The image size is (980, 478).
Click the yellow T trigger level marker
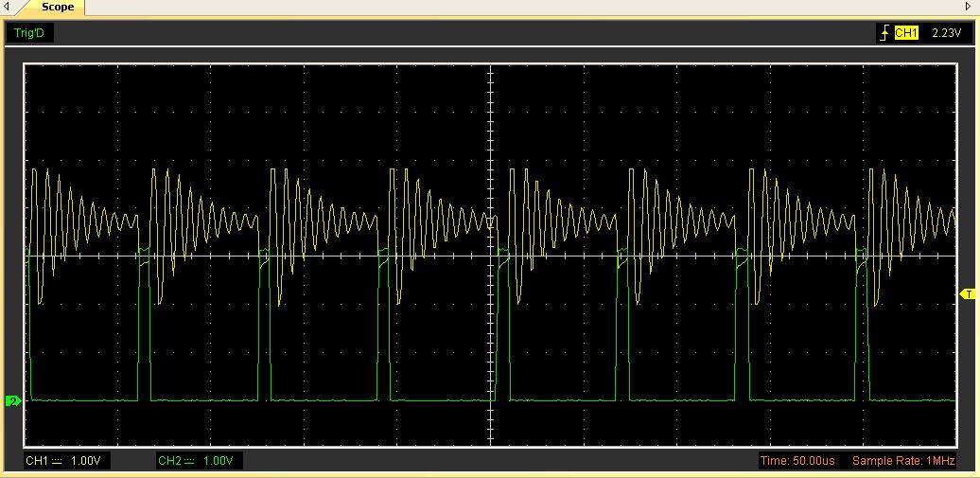pyautogui.click(x=968, y=293)
